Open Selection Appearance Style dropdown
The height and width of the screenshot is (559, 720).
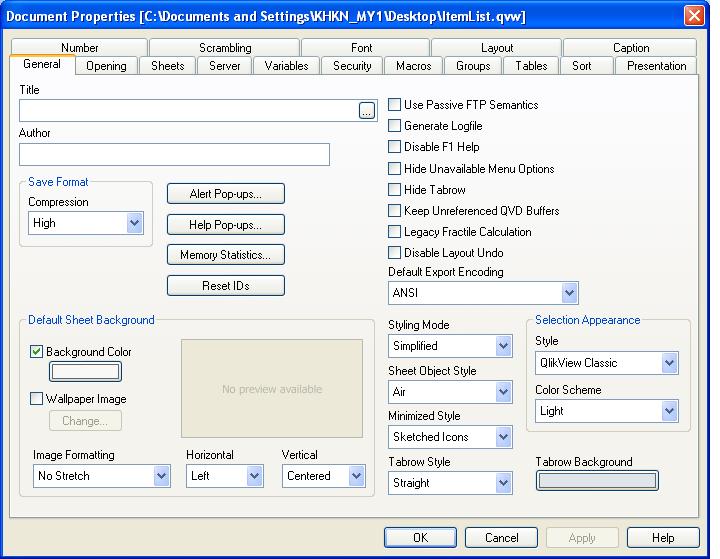(607, 363)
